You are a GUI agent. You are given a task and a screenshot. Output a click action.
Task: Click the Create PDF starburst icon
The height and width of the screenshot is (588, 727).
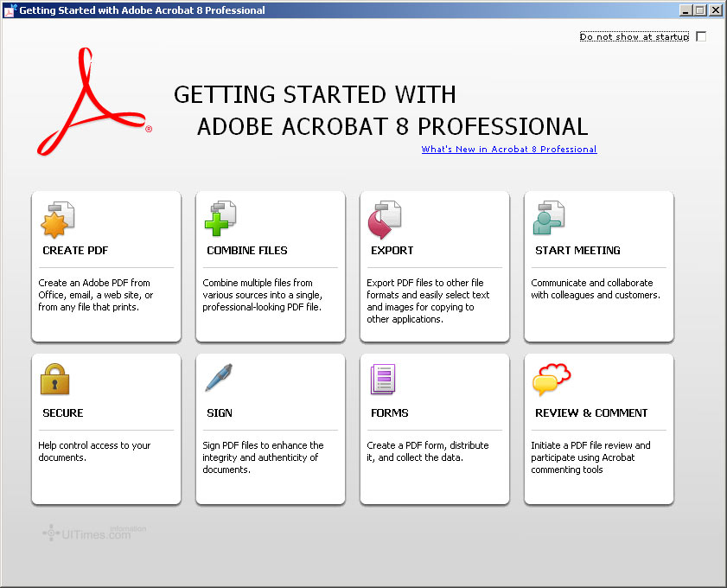coord(58,220)
